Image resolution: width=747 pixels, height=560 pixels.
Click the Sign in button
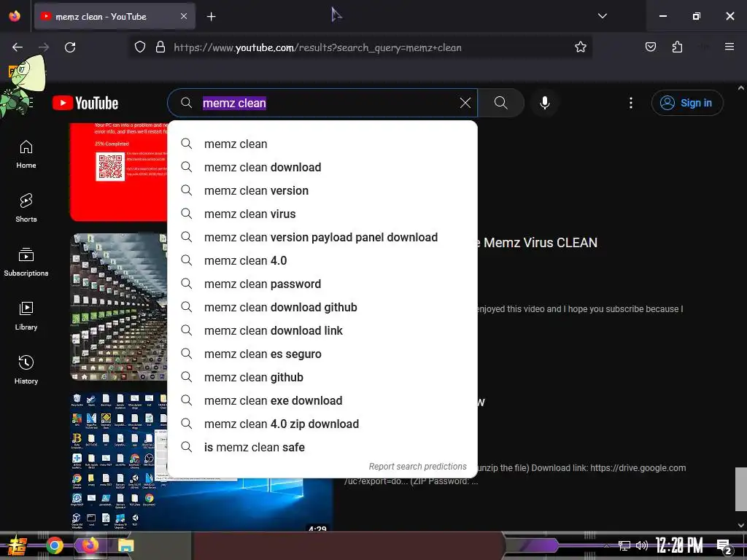pyautogui.click(x=687, y=103)
